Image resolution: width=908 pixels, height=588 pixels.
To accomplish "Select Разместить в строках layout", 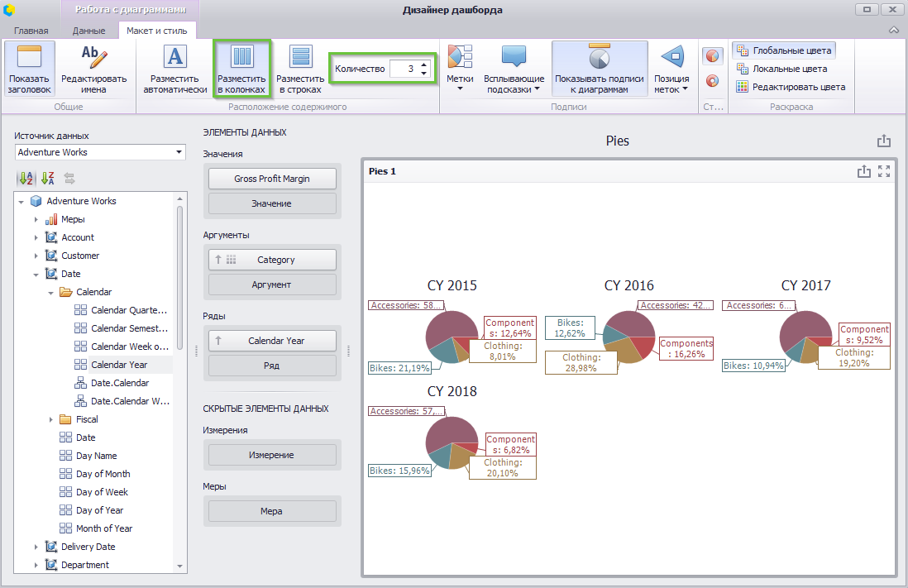I will pyautogui.click(x=300, y=69).
